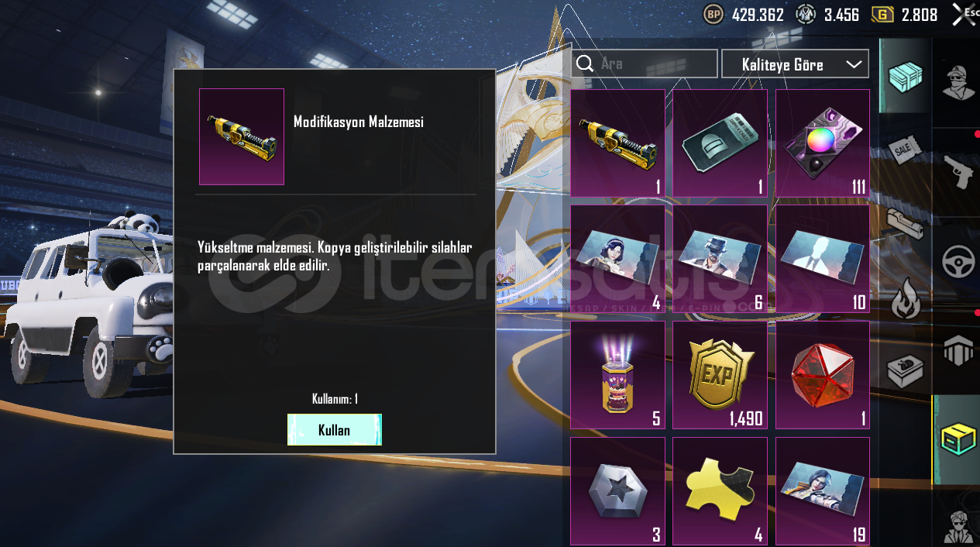Click the Ara search field
This screenshot has height=547, width=980.
[644, 64]
